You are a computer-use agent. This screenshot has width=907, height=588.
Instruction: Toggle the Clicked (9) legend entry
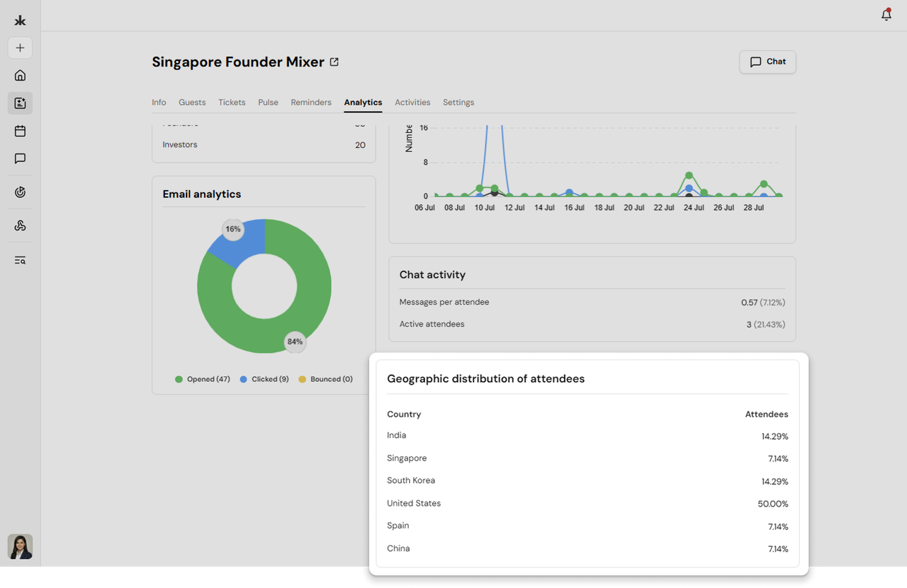point(264,380)
